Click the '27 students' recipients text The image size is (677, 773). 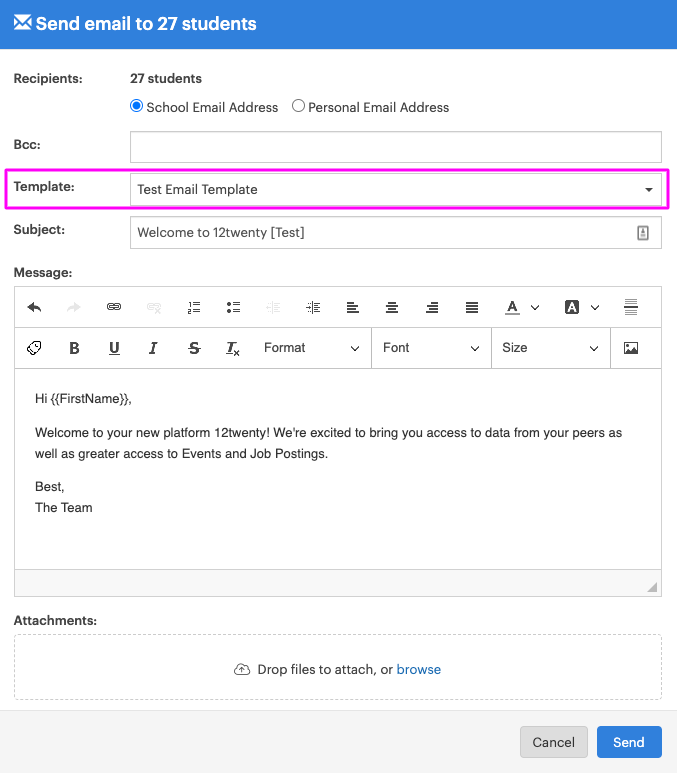click(166, 79)
